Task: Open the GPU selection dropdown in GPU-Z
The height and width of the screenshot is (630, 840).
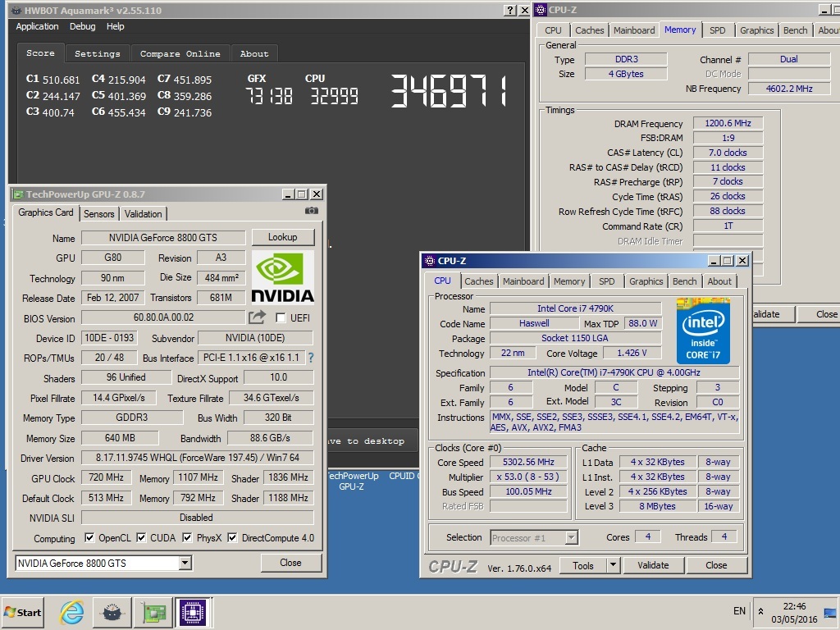Action: click(185, 563)
